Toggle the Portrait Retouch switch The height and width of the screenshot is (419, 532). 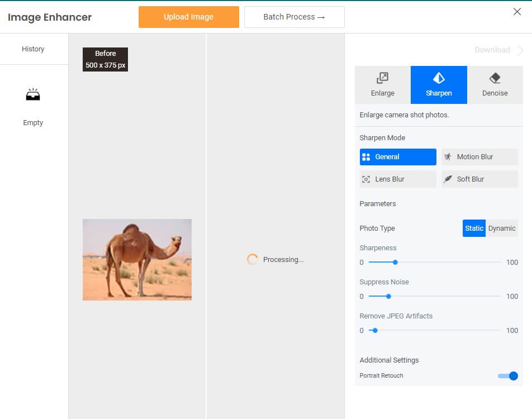pyautogui.click(x=508, y=376)
